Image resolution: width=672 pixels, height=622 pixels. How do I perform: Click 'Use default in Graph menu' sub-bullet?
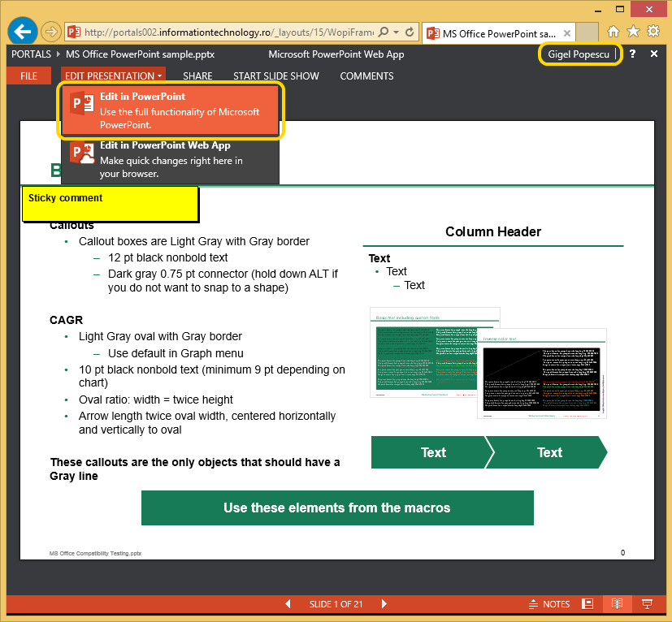tap(176, 353)
